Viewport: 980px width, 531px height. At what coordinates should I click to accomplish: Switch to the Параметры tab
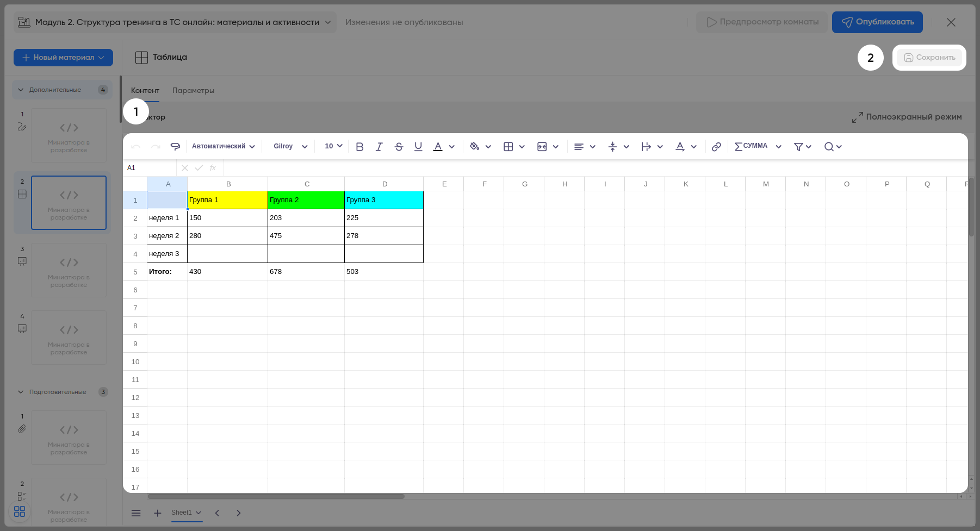(193, 91)
